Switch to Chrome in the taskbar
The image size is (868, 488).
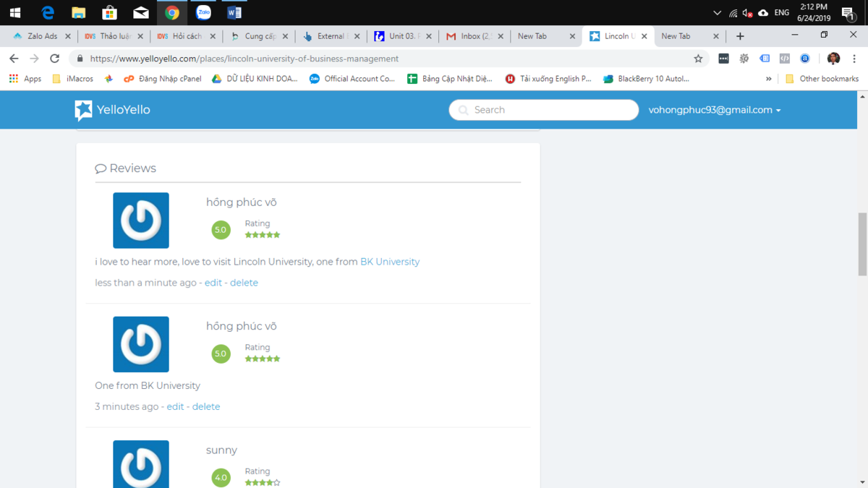pyautogui.click(x=172, y=12)
